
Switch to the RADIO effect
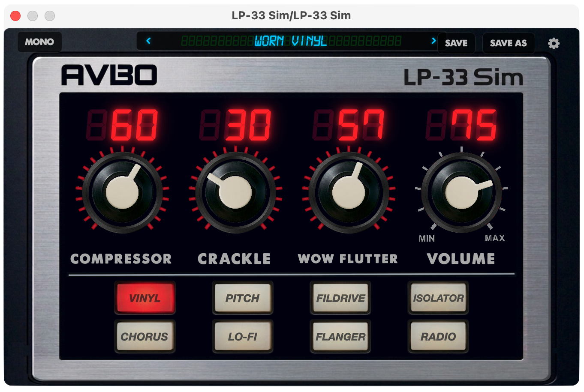click(438, 337)
